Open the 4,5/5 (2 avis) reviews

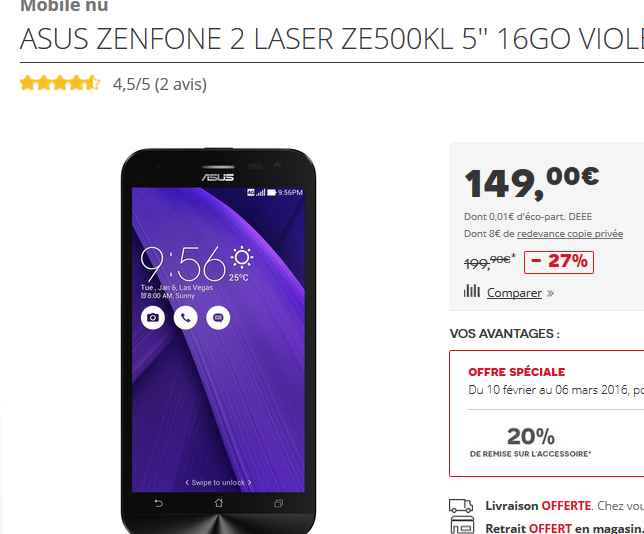coord(160,84)
